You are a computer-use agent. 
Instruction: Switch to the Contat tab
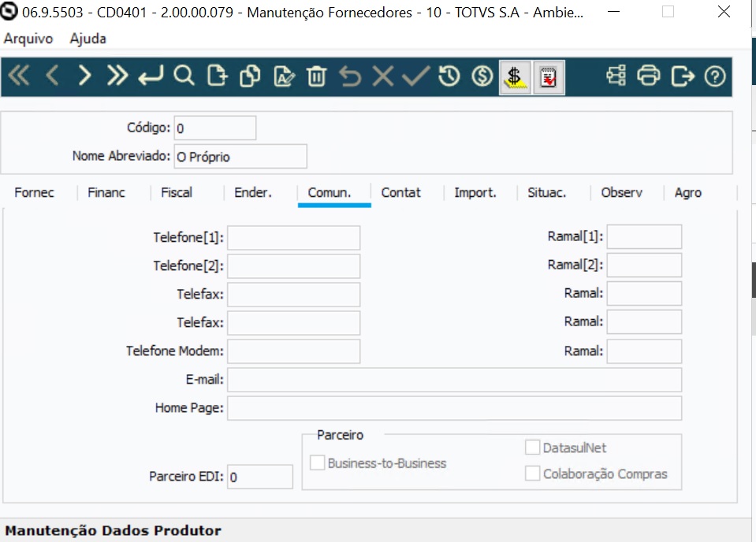tap(400, 193)
